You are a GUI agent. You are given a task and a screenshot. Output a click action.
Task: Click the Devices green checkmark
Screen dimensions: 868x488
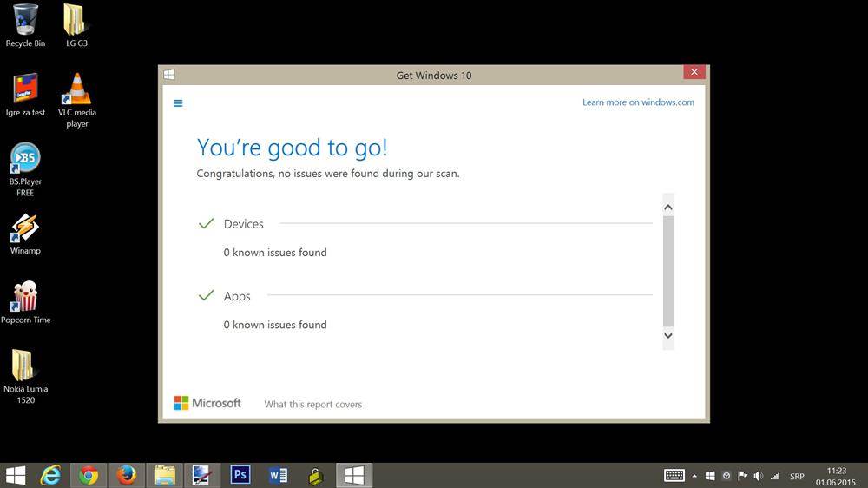coord(206,224)
